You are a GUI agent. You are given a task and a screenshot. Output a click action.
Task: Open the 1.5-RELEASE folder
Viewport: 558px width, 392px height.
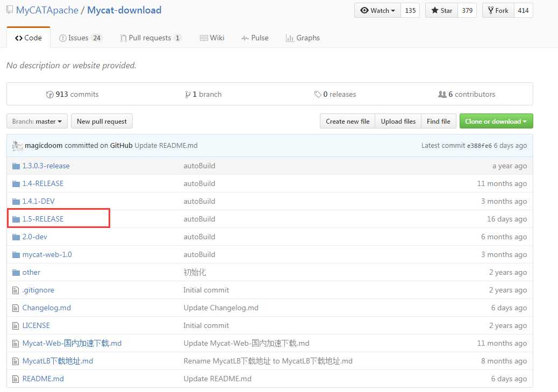coord(42,219)
